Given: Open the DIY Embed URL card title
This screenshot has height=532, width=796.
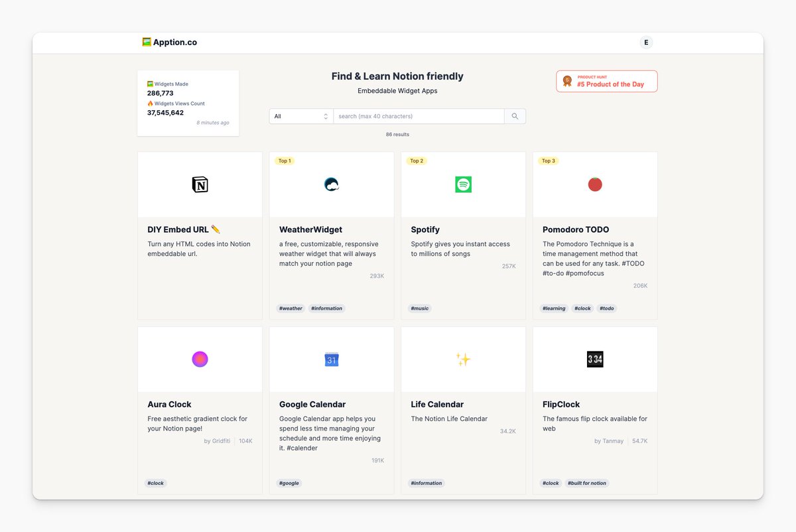Looking at the screenshot, I should click(x=184, y=230).
